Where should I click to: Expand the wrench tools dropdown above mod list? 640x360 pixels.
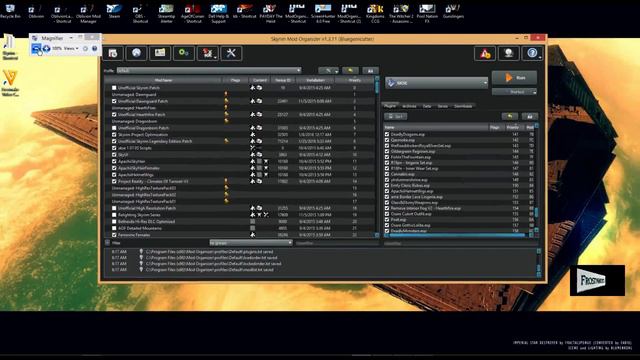(x=329, y=71)
